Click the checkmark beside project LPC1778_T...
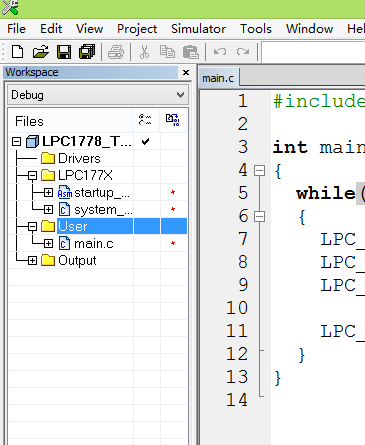Image resolution: width=365 pixels, height=445 pixels. (x=145, y=142)
